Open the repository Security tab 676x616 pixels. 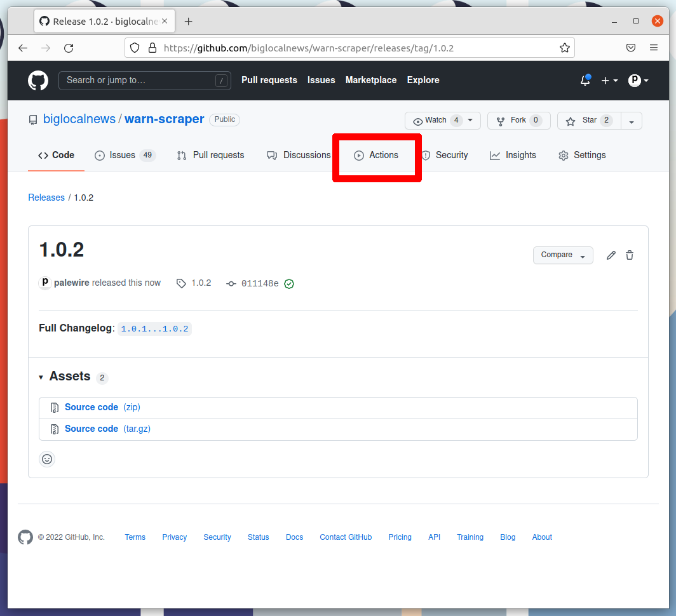click(x=445, y=155)
